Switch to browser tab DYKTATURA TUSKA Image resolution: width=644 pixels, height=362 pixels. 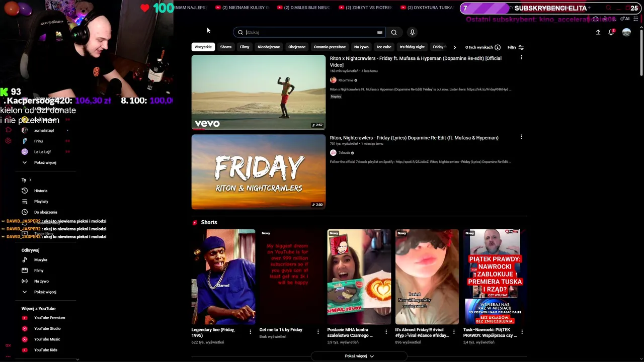(x=427, y=8)
